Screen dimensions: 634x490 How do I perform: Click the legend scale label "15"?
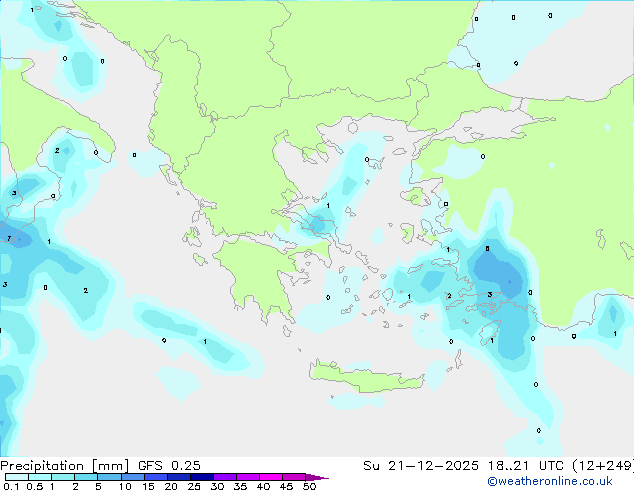(x=148, y=486)
